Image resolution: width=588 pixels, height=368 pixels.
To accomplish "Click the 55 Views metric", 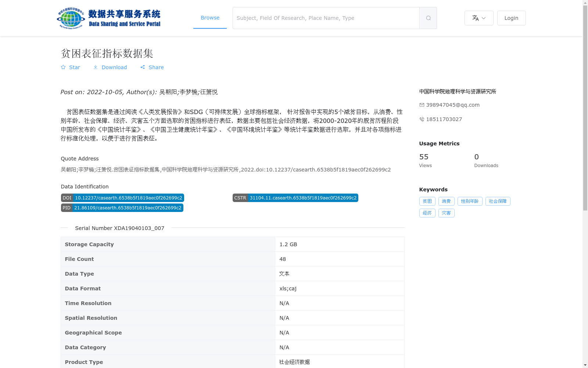I will pyautogui.click(x=426, y=160).
